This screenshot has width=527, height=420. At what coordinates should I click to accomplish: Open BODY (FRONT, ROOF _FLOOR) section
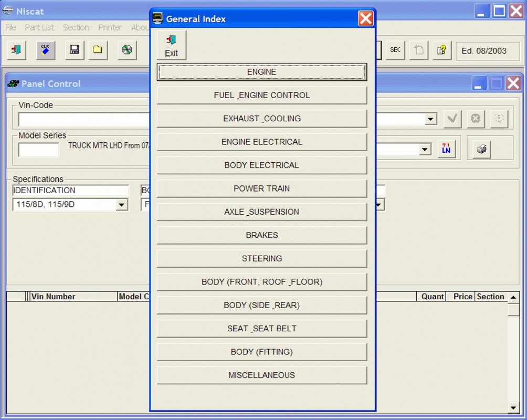262,282
